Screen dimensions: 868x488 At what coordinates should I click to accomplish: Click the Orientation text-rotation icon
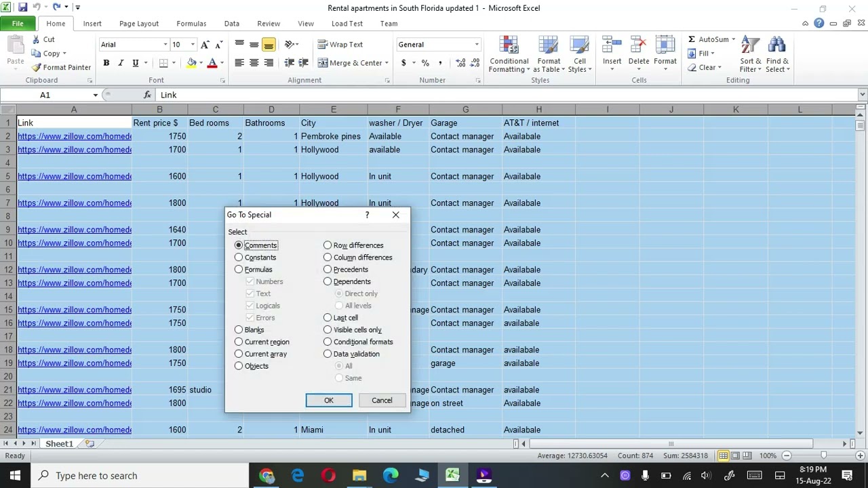290,45
